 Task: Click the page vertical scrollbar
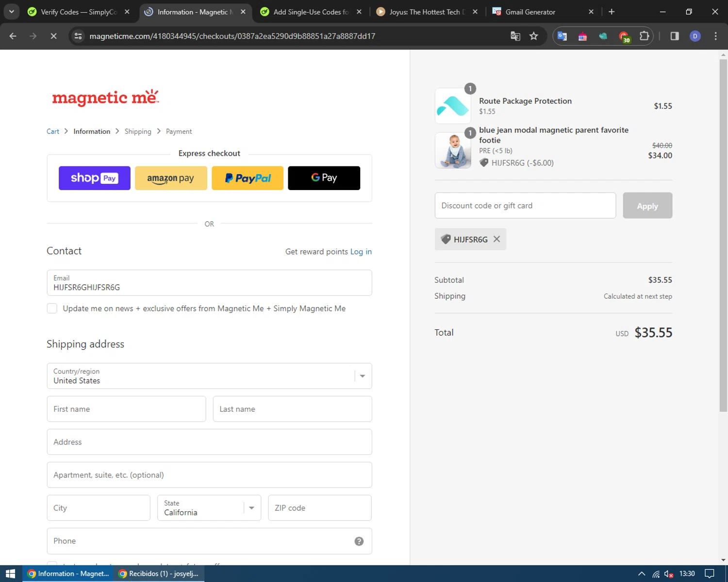[723, 235]
